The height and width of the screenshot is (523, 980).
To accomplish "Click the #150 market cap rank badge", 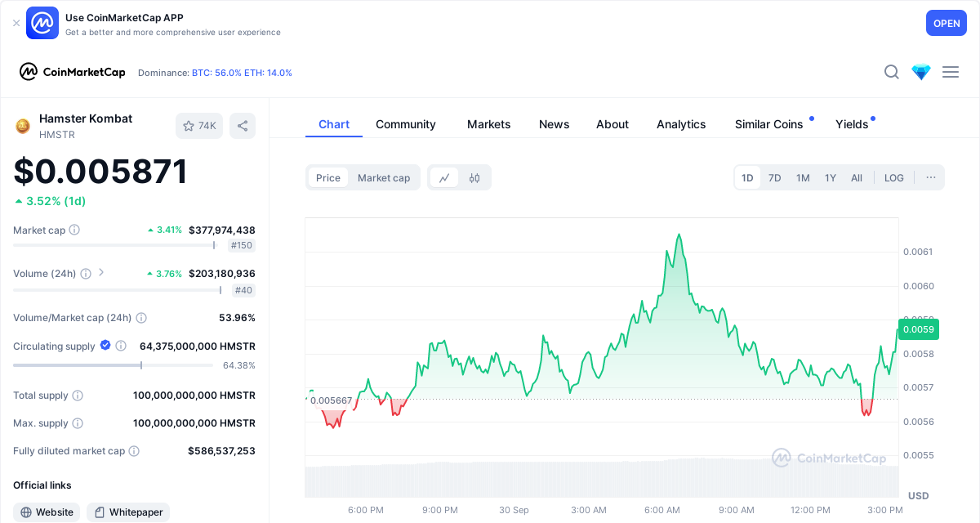I will tap(242, 245).
